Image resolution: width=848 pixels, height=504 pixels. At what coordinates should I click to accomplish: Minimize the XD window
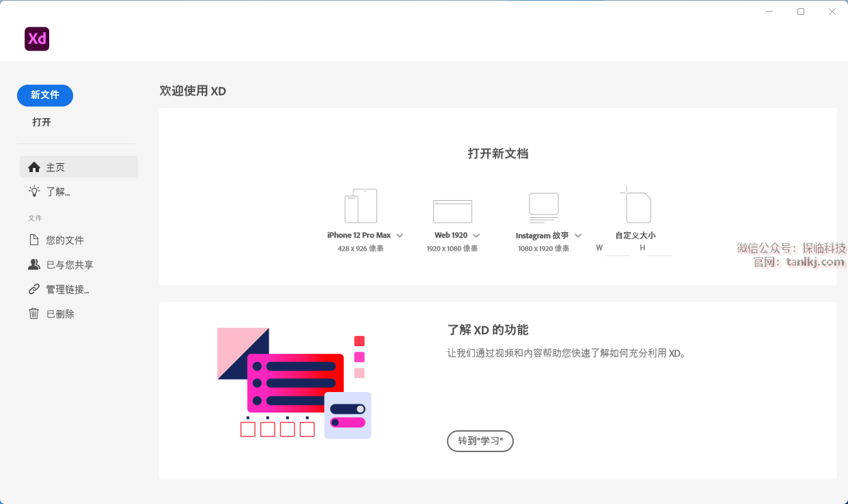click(769, 12)
